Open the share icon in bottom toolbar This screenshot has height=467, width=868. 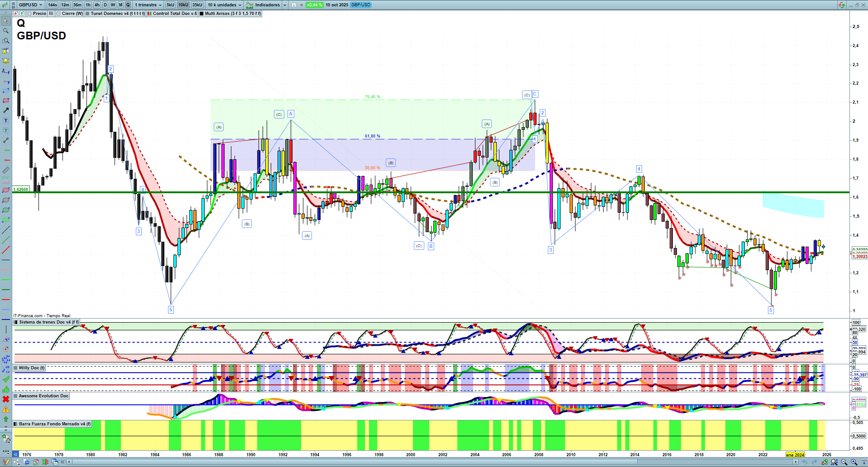click(x=17, y=462)
